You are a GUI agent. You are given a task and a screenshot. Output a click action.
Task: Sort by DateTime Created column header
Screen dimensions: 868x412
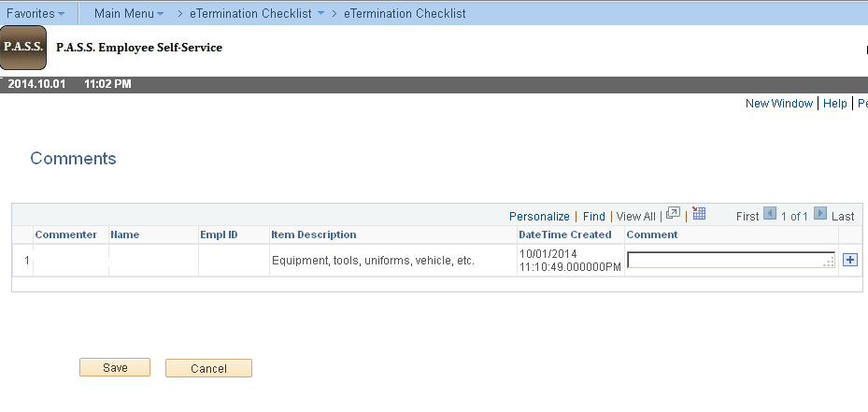tap(564, 234)
